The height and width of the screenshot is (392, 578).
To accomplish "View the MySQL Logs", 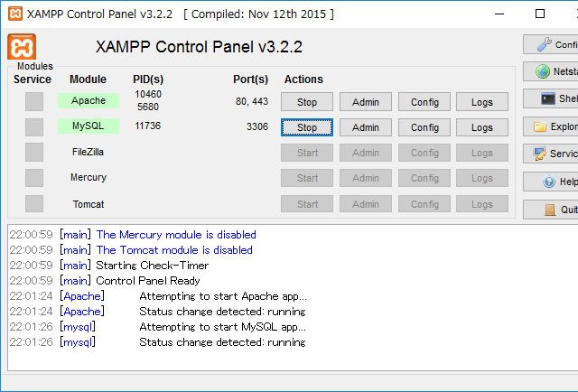I will tap(482, 127).
